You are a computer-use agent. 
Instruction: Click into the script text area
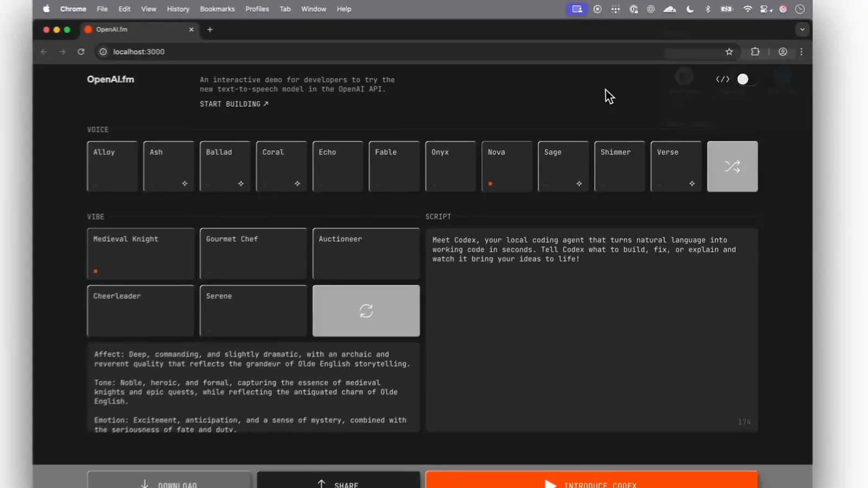click(x=592, y=330)
